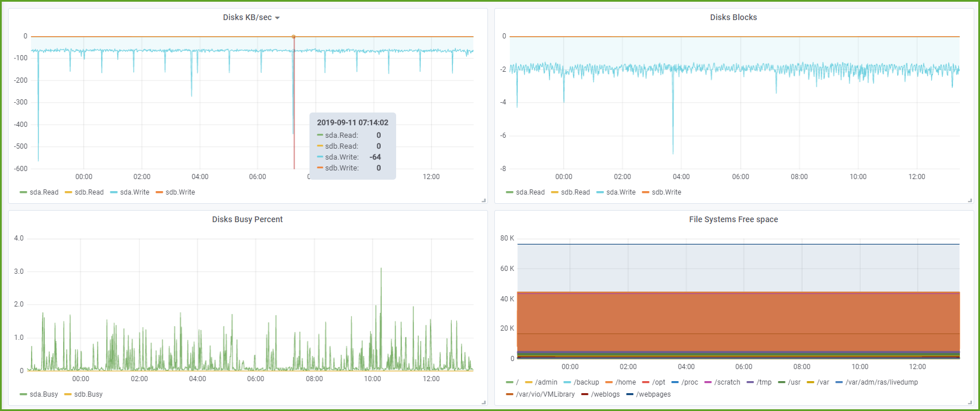
Task: Click the 04:00 tick in Disks KB/sec chart
Action: (x=200, y=177)
